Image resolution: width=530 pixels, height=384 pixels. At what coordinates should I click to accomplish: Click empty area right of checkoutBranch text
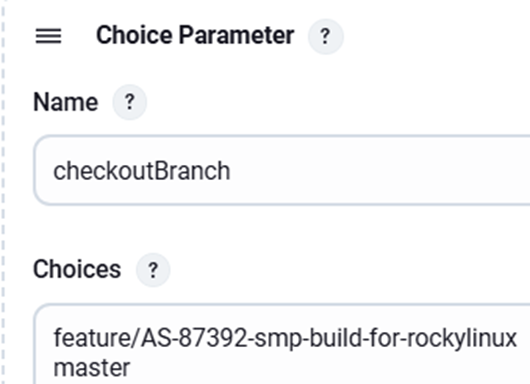pyautogui.click(x=379, y=171)
